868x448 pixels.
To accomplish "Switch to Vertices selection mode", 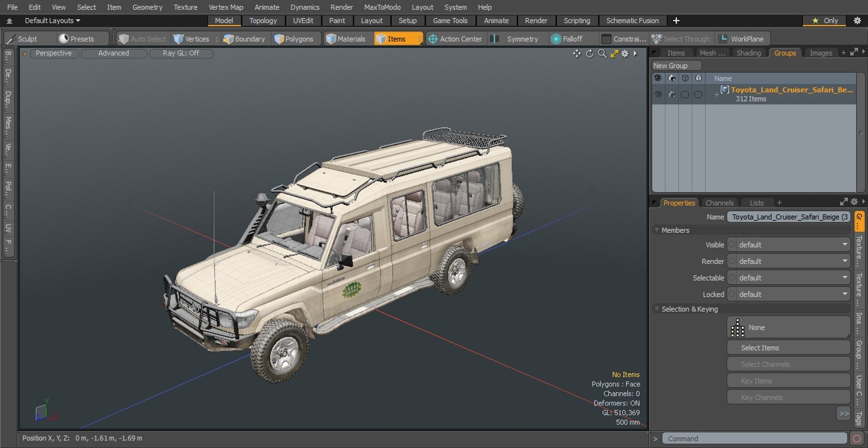I will [192, 39].
